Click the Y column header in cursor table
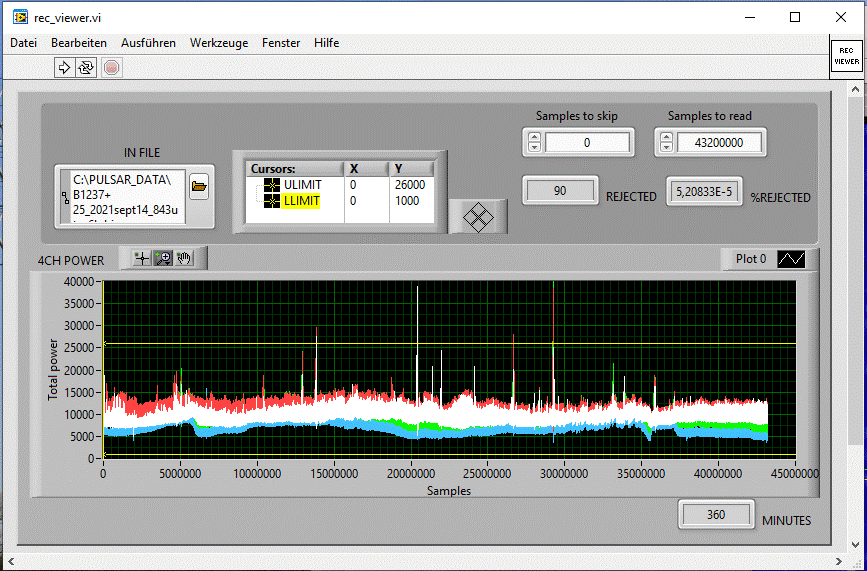 [412, 169]
